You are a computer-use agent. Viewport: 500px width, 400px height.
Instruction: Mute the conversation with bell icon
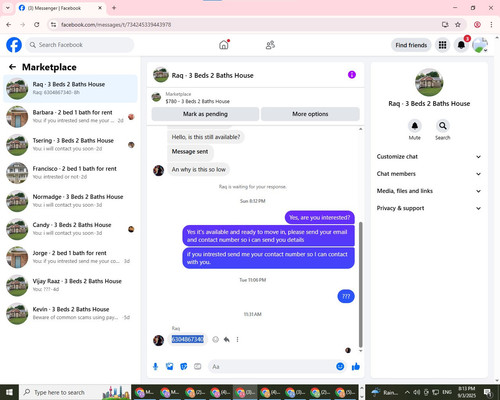[x=415, y=126]
